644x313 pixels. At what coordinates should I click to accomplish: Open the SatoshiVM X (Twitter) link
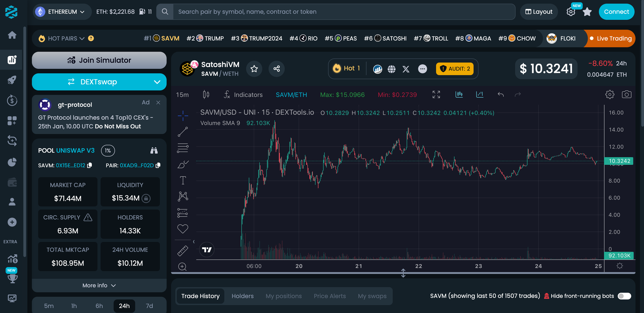[406, 69]
